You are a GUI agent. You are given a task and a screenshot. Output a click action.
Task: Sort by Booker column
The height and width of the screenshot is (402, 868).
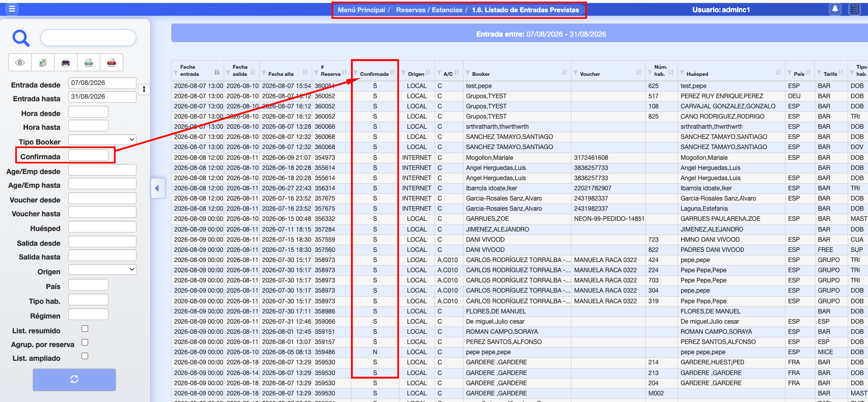564,72
